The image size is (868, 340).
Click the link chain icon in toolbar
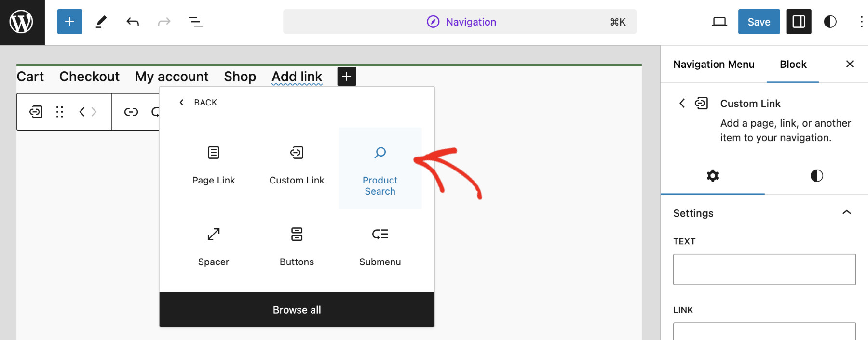point(131,112)
